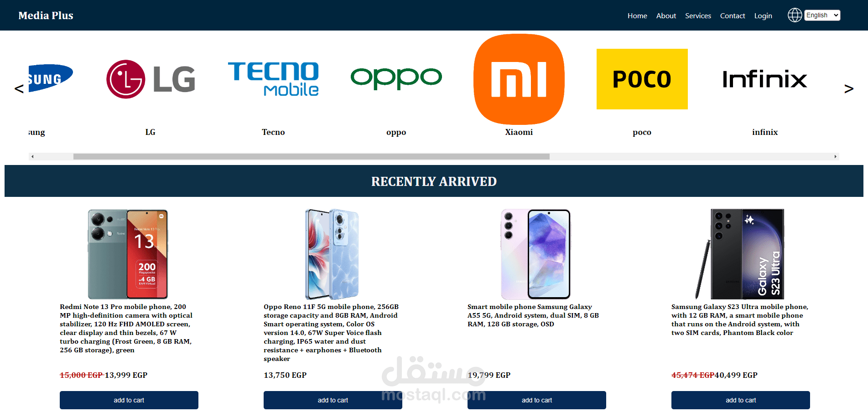Click the globe language icon
Viewport: 868px width, 412px height.
click(x=795, y=15)
